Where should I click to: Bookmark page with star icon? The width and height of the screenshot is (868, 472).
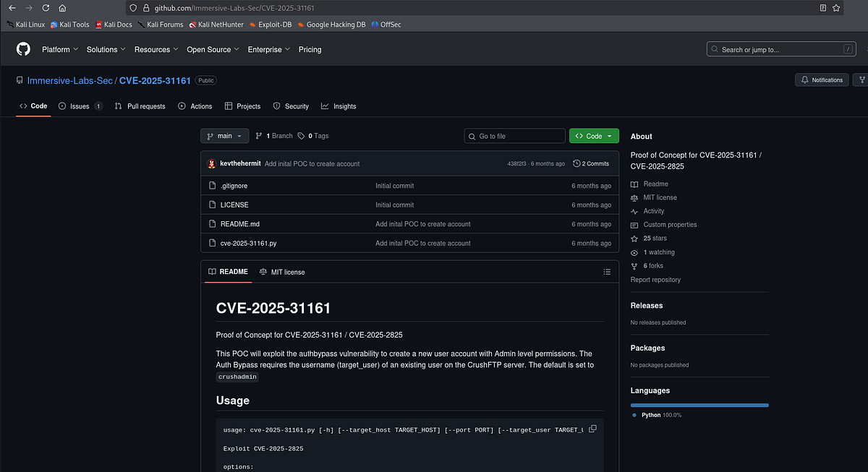pyautogui.click(x=837, y=8)
